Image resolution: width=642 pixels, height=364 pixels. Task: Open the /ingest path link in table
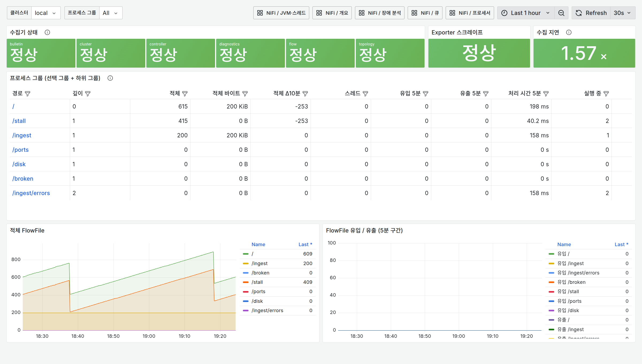[22, 135]
